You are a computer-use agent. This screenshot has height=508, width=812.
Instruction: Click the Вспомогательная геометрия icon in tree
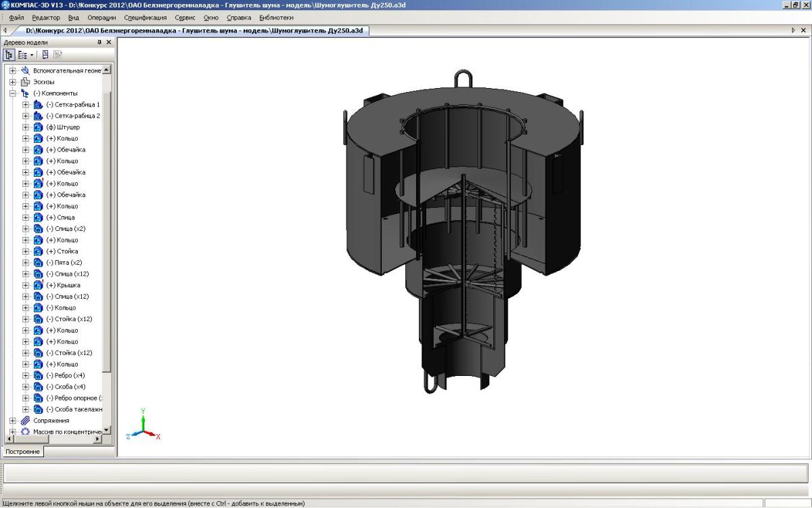point(26,70)
